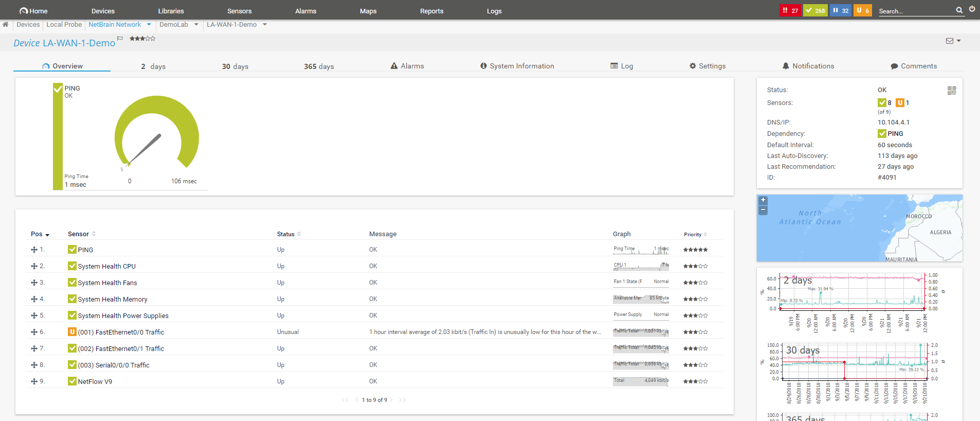Open the System Health CPU sensor link
The width and height of the screenshot is (980, 421).
(106, 266)
